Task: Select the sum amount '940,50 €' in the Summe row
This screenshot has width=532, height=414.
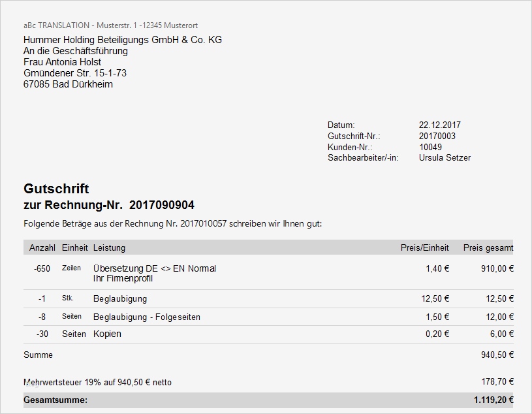Action: 497,355
